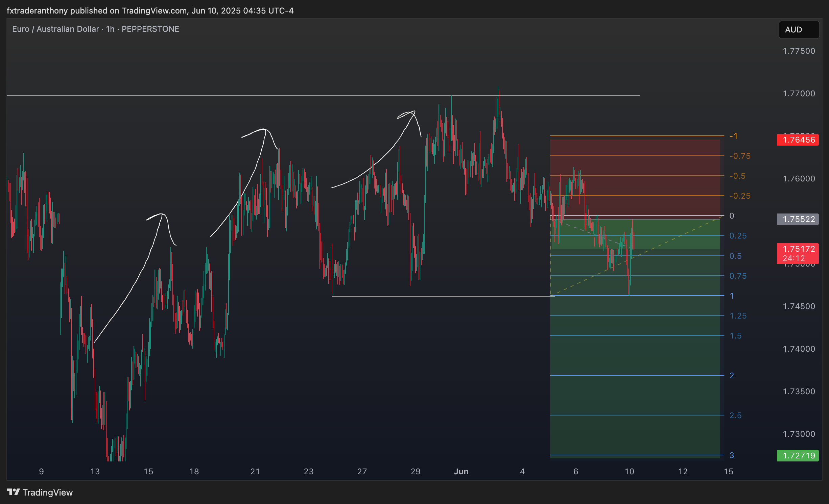Image resolution: width=829 pixels, height=504 pixels.
Task: Click the 1.77500 price axis label
Action: (799, 51)
